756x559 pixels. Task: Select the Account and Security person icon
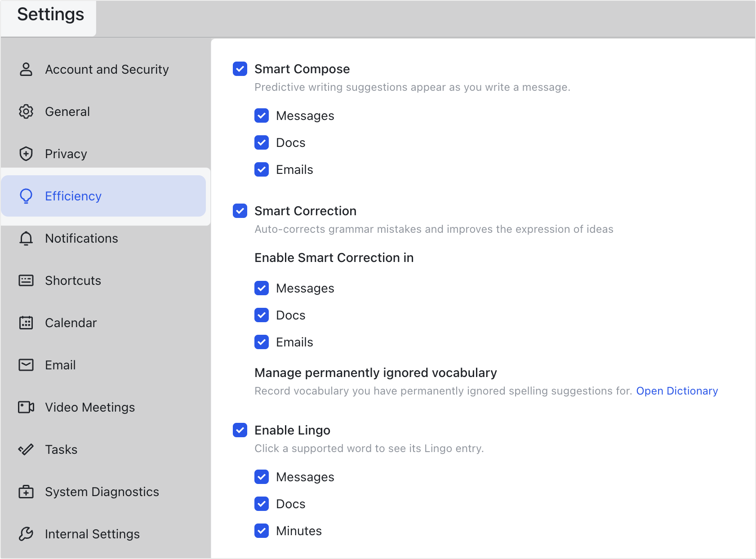point(26,69)
